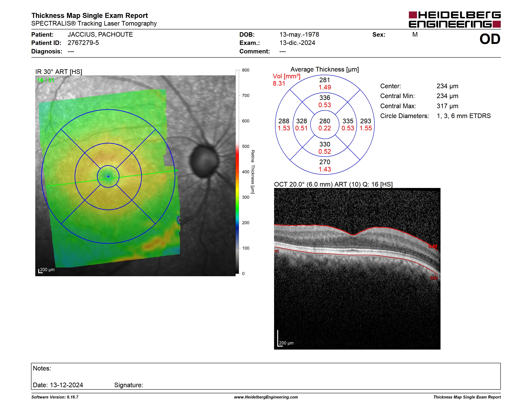Click the central subfield thickness '280'

[x=325, y=121]
